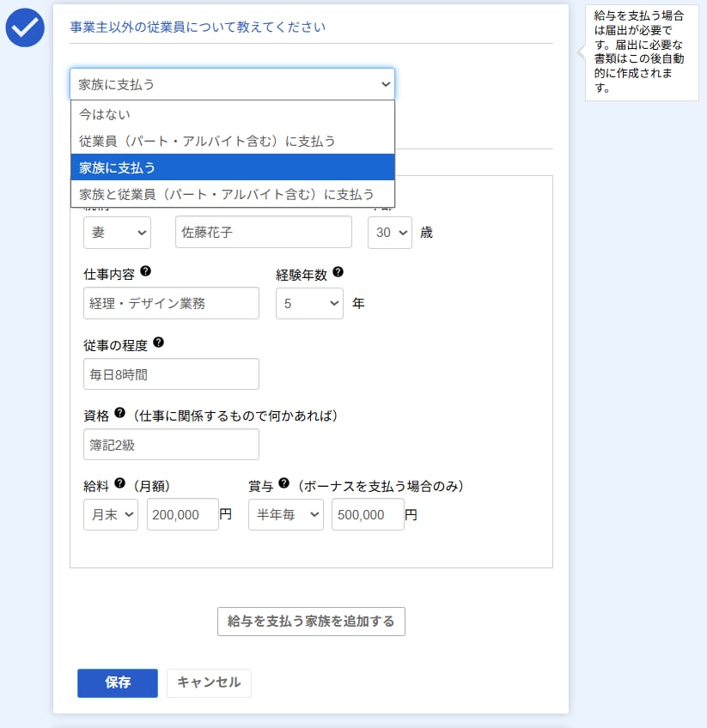
Task: Collapse the 家族に支払う payment-type dropdown
Action: [232, 84]
